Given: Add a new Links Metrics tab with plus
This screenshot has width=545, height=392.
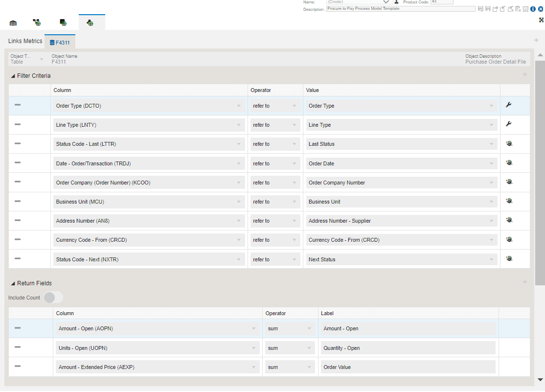Looking at the screenshot, I should click(x=536, y=40).
